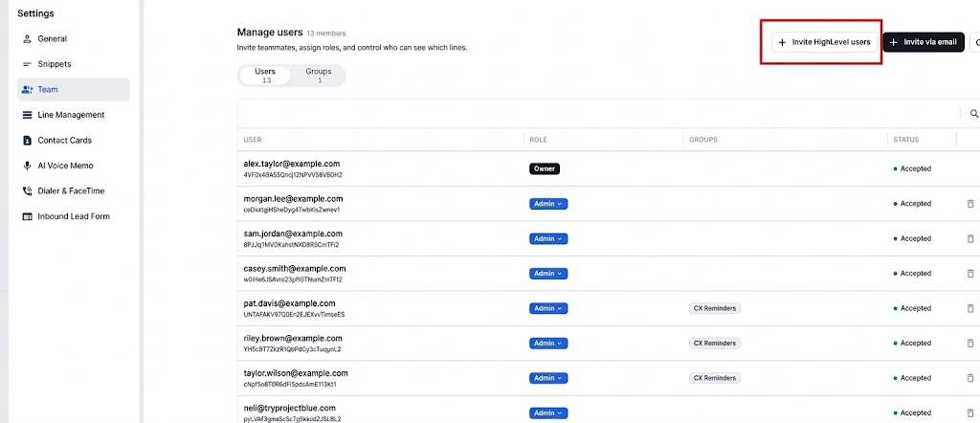Image resolution: width=980 pixels, height=423 pixels.
Task: Click the AI Voice Memo microphone icon
Action: [27, 166]
